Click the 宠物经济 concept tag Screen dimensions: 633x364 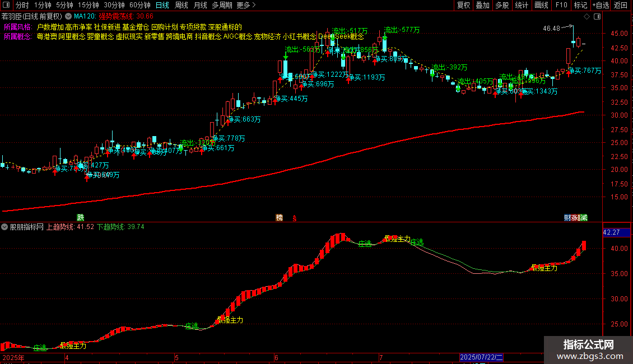267,37
